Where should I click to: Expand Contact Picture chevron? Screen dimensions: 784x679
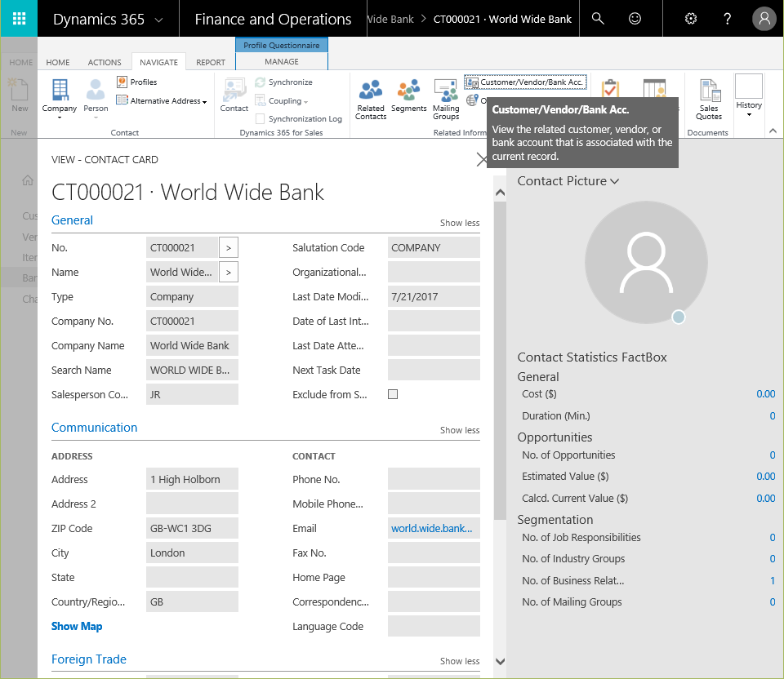click(x=614, y=181)
